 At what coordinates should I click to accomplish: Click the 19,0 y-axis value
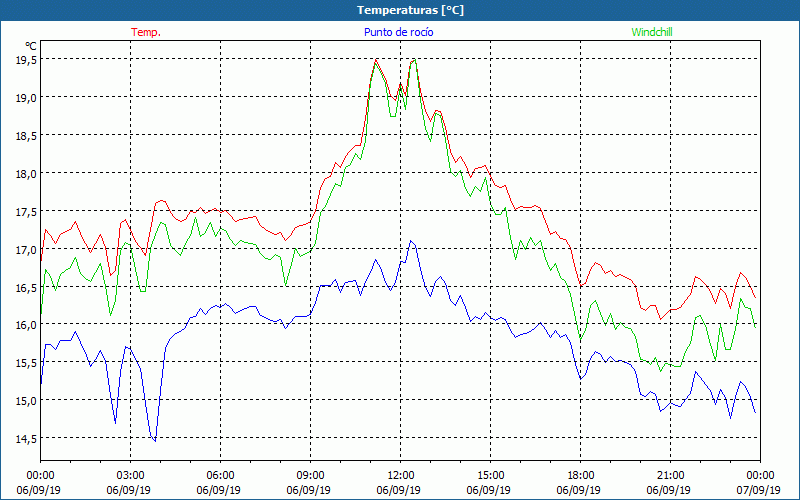tap(26, 97)
